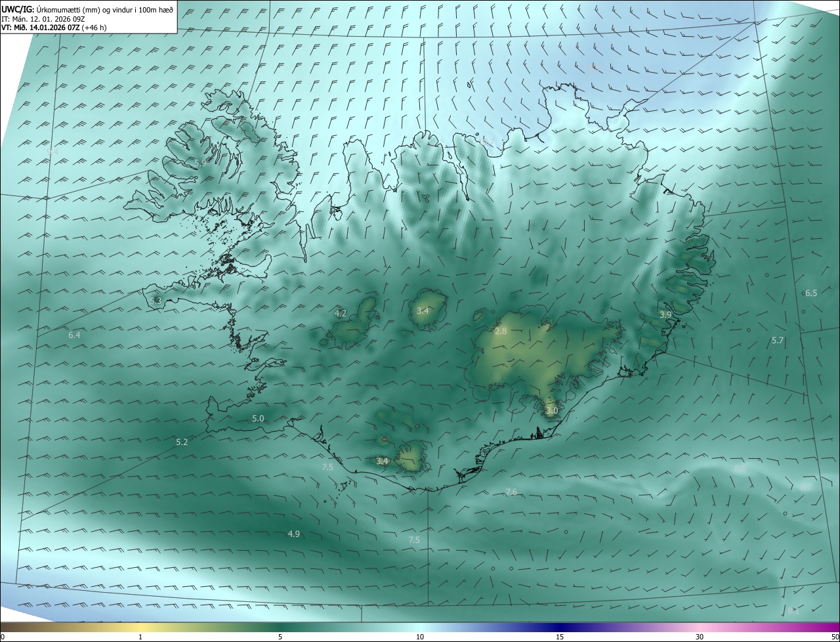Click the 6.5 value offshore east
The height and width of the screenshot is (642, 840).
pyautogui.click(x=811, y=293)
